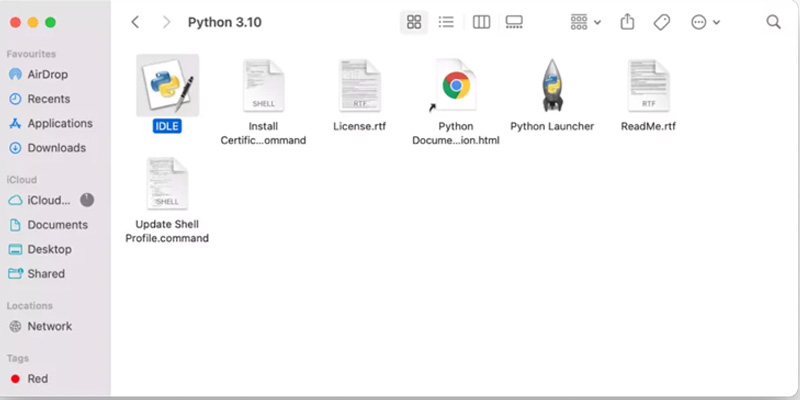Select the License.rtf file icon
Viewport: 800px width, 400px height.
pos(359,85)
